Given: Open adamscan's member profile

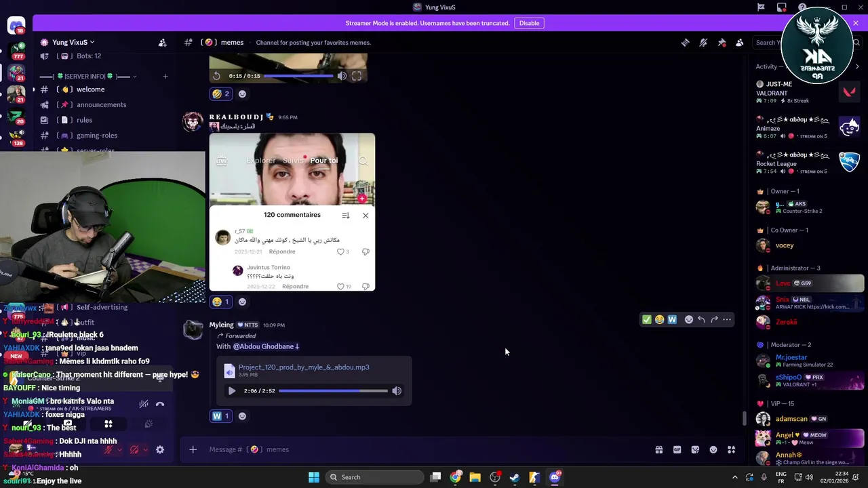Looking at the screenshot, I should click(810, 419).
